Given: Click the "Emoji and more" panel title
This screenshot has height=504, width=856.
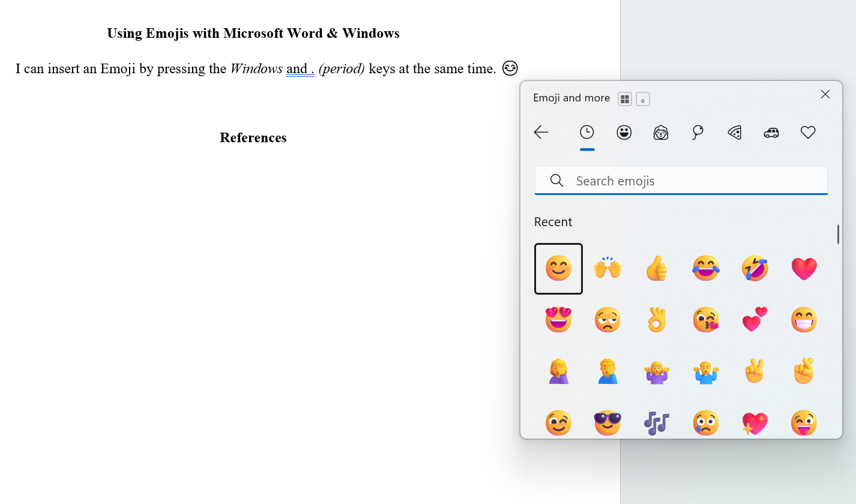Looking at the screenshot, I should coord(571,98).
